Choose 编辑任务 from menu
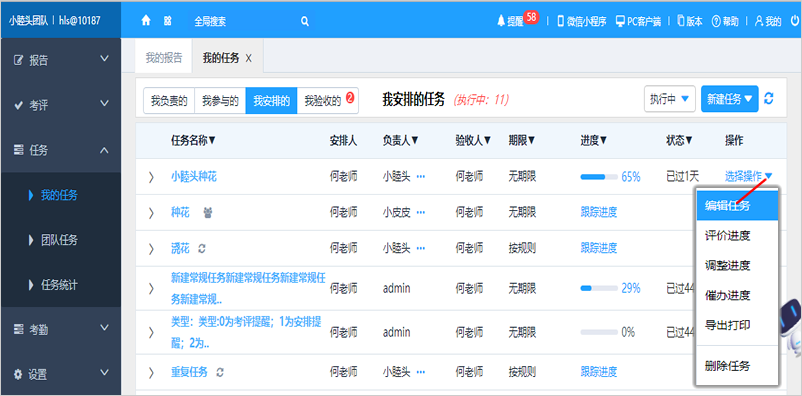Screen dimensions: 802x396 737,206
